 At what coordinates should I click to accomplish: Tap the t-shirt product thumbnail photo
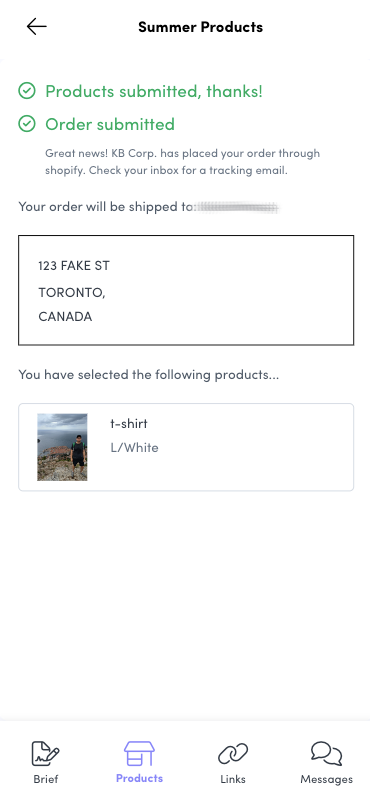click(62, 447)
